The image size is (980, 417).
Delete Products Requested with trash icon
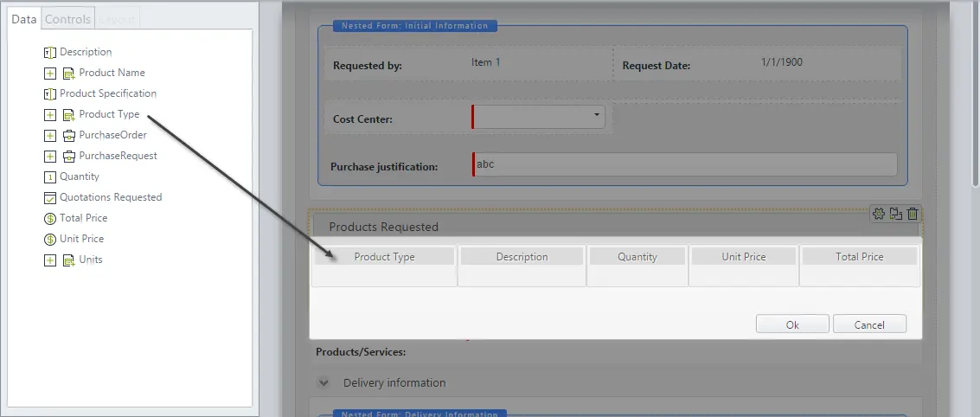913,214
